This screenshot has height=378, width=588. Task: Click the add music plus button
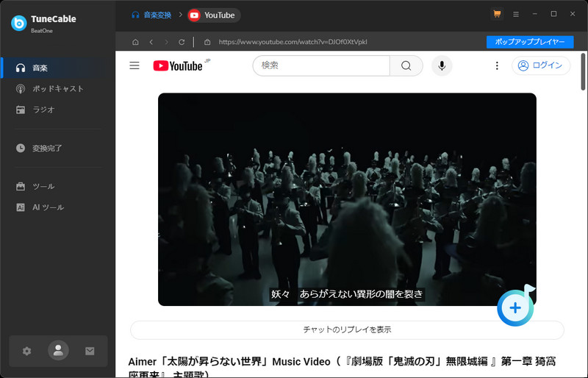[515, 308]
